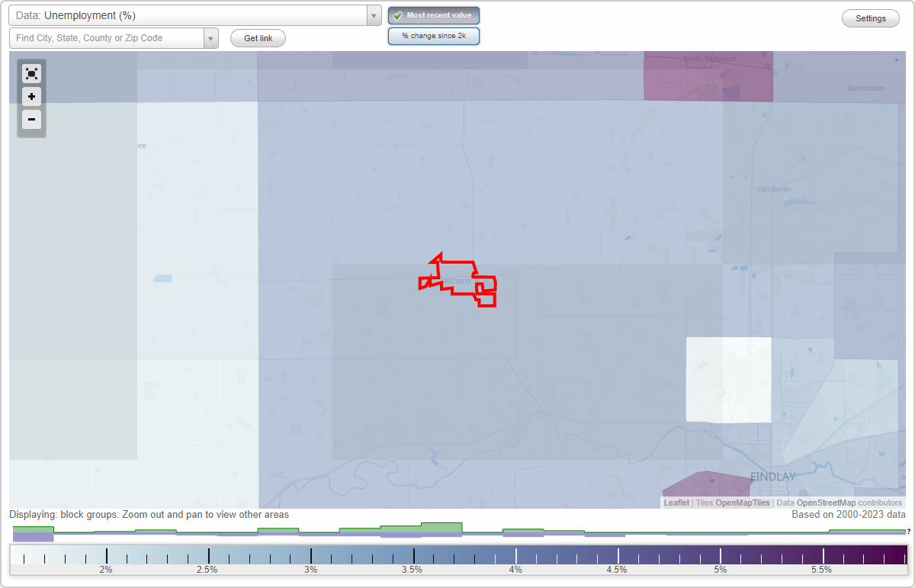Image resolution: width=915 pixels, height=588 pixels.
Task: Zoom out with the minus button
Action: (x=31, y=119)
